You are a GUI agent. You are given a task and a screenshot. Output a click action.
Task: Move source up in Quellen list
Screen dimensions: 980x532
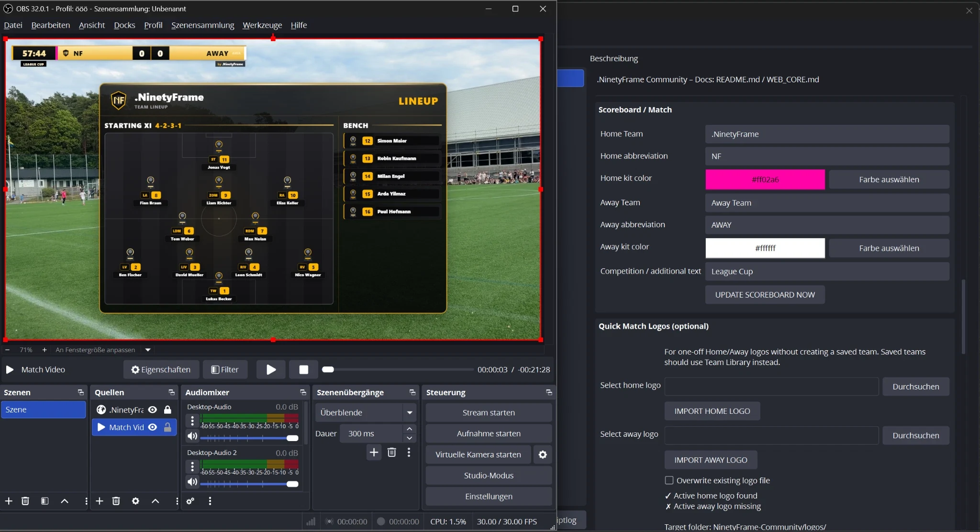click(x=156, y=501)
